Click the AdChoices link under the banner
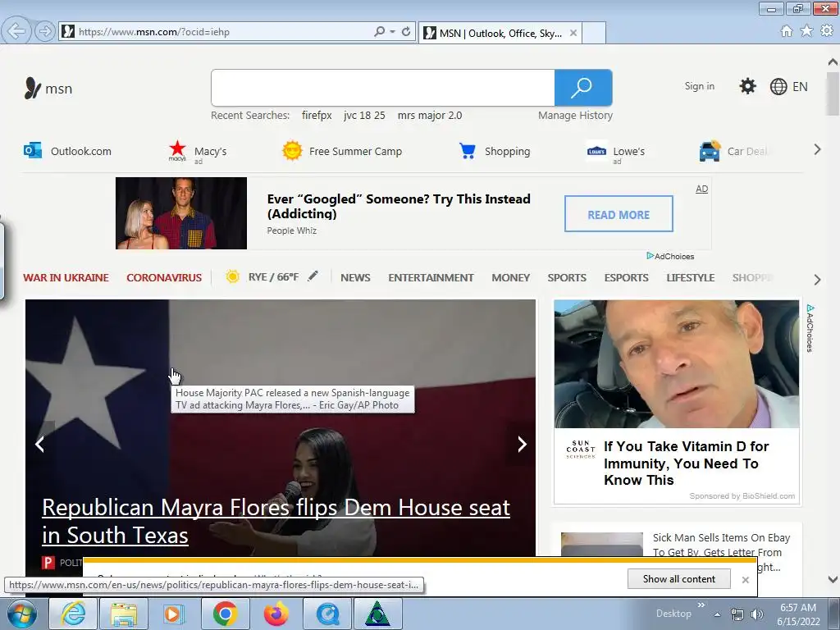The height and width of the screenshot is (630, 840). pos(670,256)
